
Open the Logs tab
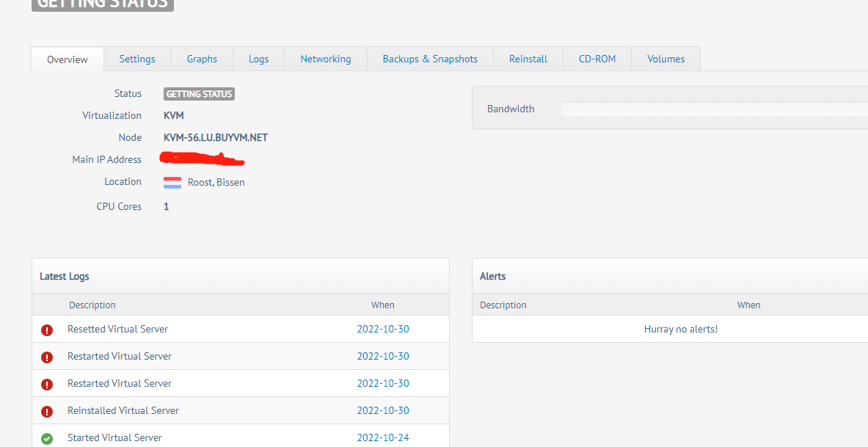coord(258,59)
